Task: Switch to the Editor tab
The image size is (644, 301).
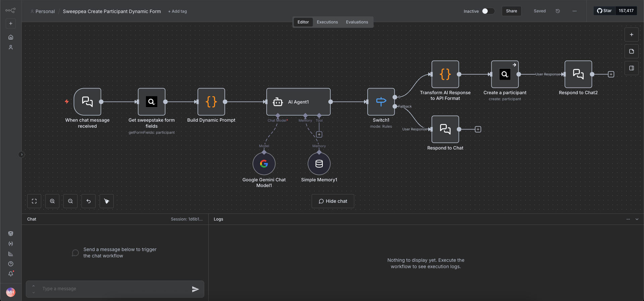Action: [303, 22]
